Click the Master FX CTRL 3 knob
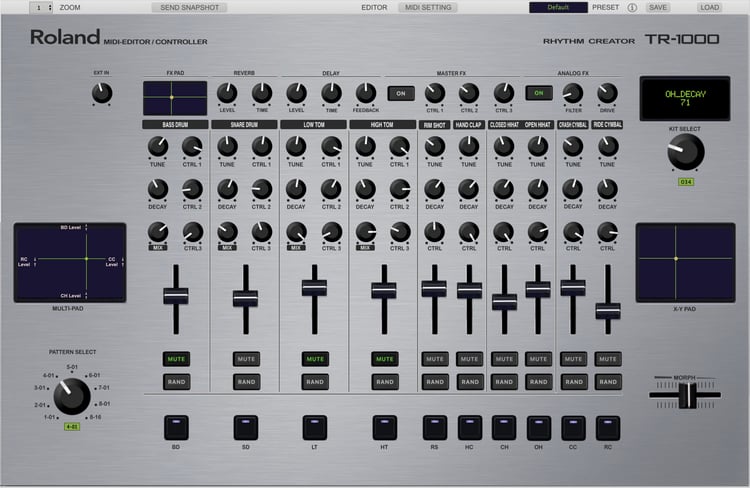Image resolution: width=750 pixels, height=488 pixels. click(x=504, y=93)
